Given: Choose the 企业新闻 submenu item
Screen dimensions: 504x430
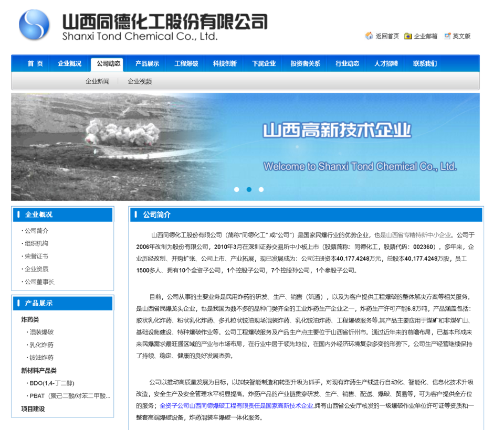Looking at the screenshot, I should 98,81.
